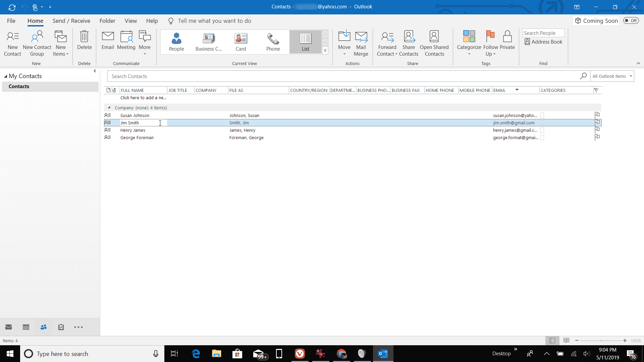Click the Send / Receive tab
The image size is (644, 362).
(71, 21)
